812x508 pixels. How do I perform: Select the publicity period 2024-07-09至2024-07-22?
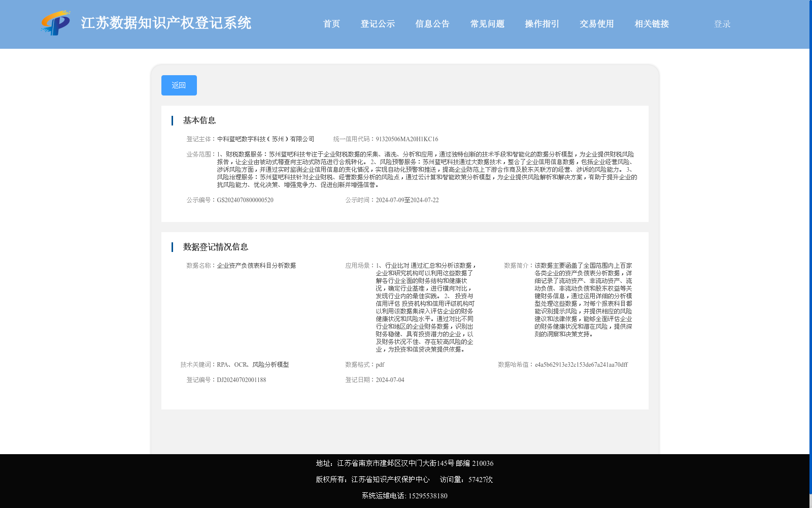pyautogui.click(x=408, y=200)
